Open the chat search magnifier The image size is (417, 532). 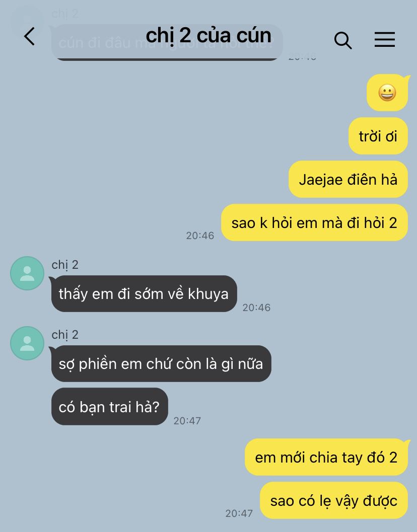[342, 40]
